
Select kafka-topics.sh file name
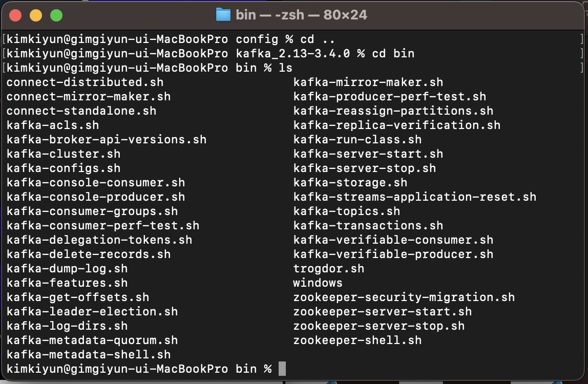[347, 211]
